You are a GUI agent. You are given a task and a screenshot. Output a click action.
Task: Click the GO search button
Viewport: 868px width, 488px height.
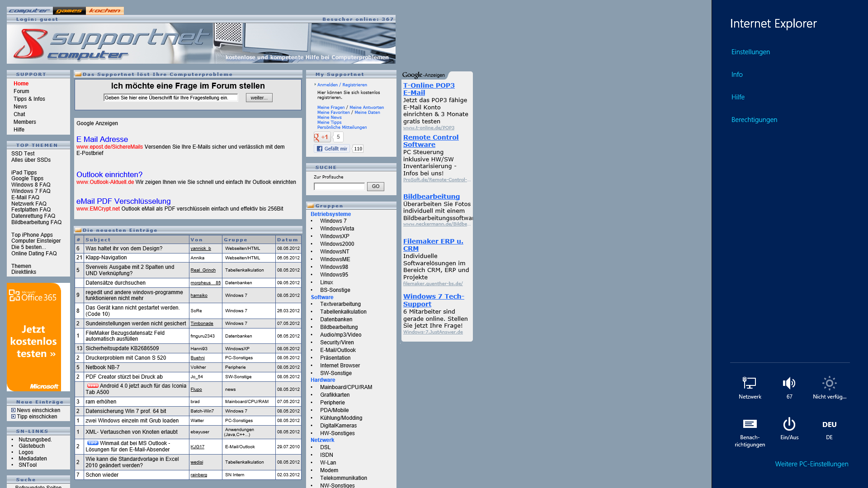375,186
